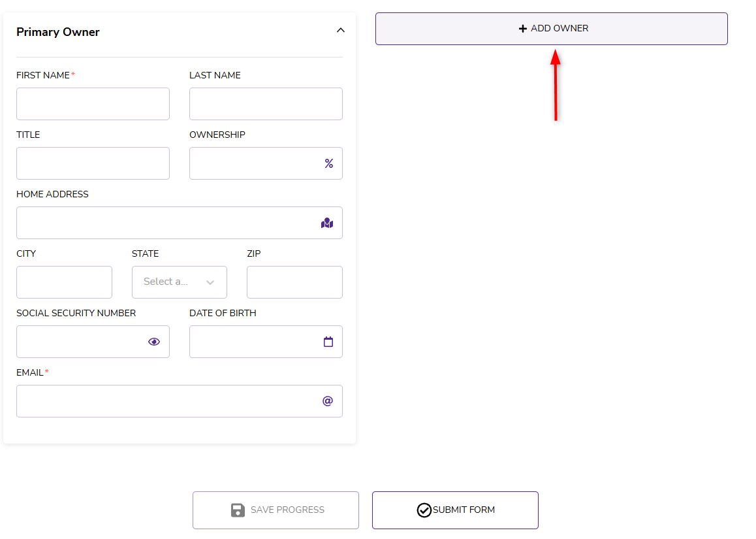Image resolution: width=756 pixels, height=539 pixels.
Task: Click the percent icon in Ownership field
Action: pos(329,163)
